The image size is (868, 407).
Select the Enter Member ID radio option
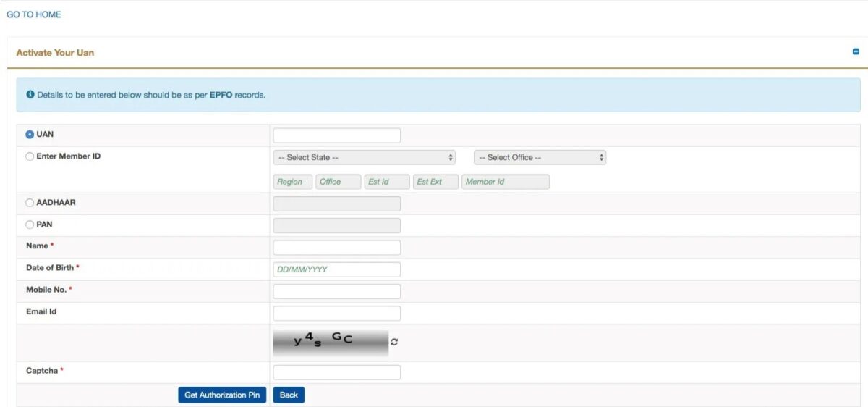[30, 156]
